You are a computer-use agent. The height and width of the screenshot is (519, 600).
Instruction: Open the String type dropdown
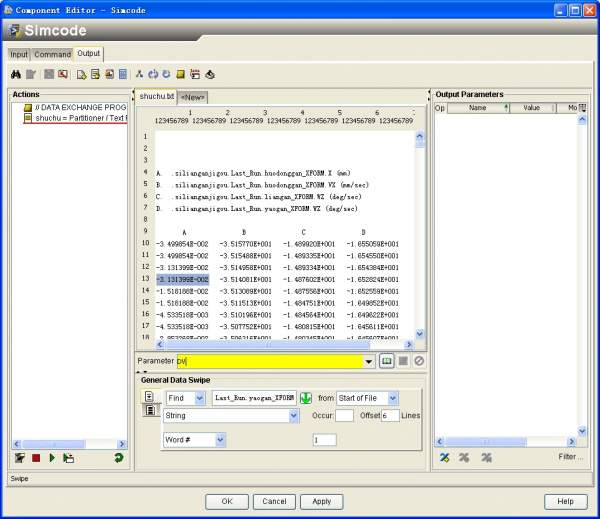pos(293,416)
